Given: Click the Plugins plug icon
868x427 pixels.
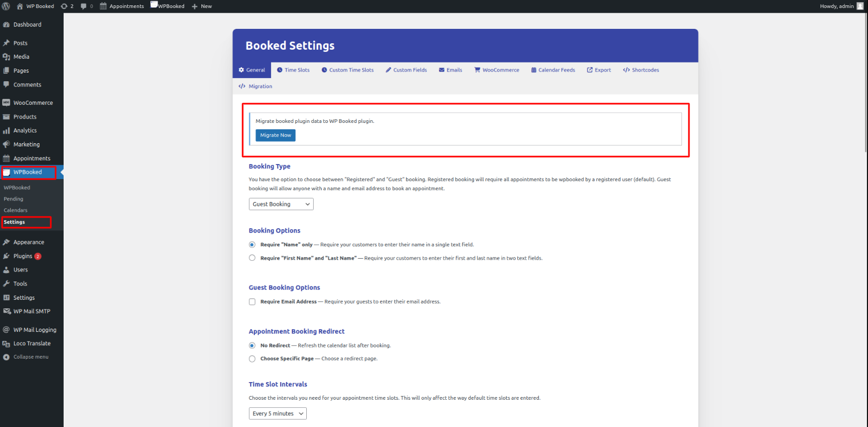Looking at the screenshot, I should [x=6, y=256].
